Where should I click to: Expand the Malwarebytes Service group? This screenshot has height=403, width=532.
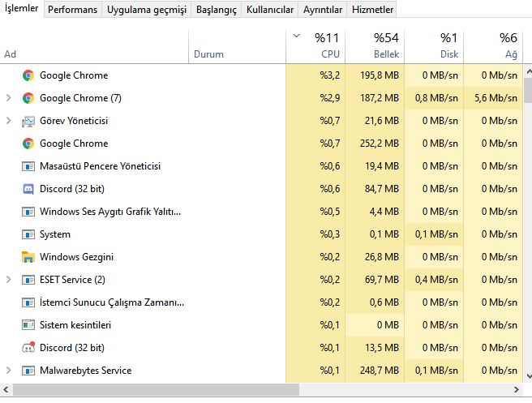tap(9, 371)
